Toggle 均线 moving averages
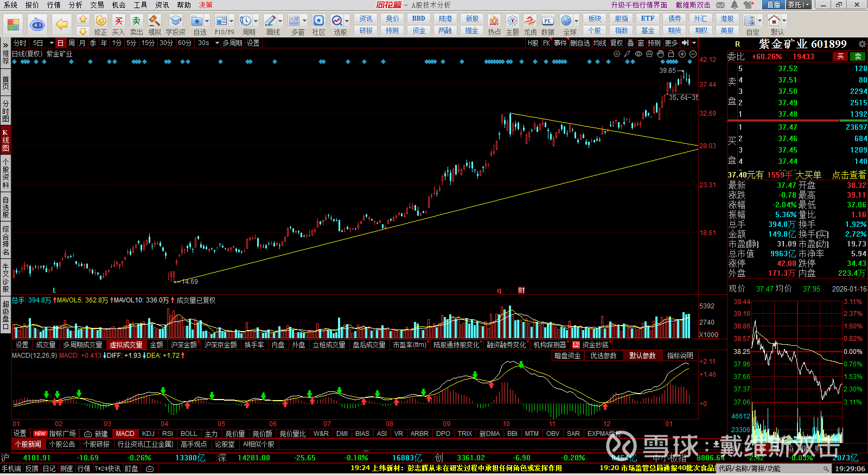This screenshot has width=868, height=475. (599, 43)
